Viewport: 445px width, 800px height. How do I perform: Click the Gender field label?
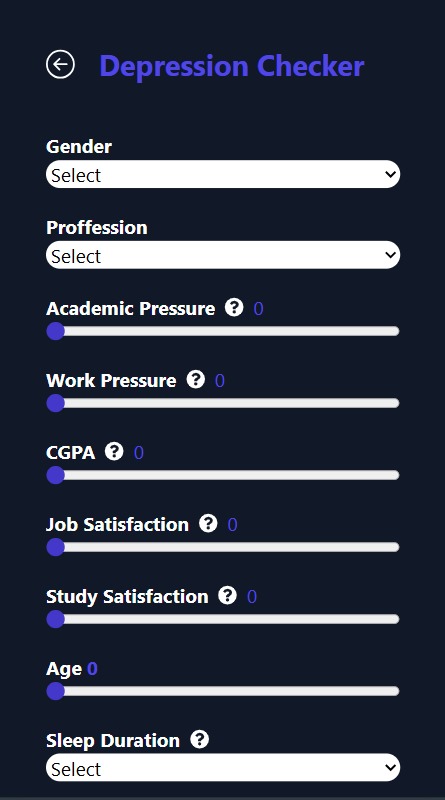[x=79, y=147]
